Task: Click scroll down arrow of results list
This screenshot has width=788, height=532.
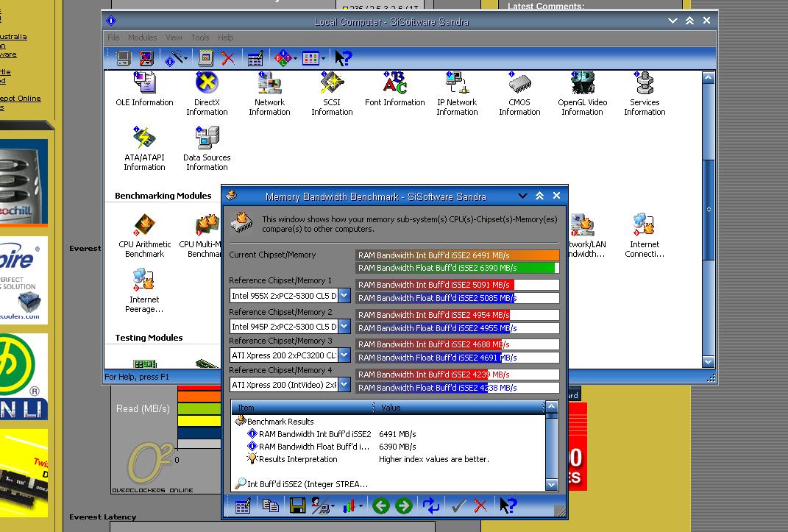Action: tap(551, 485)
